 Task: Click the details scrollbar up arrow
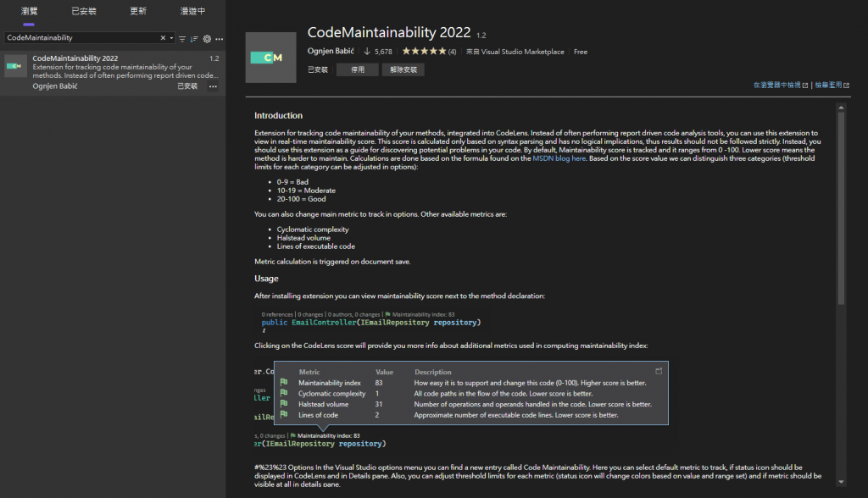pyautogui.click(x=841, y=108)
